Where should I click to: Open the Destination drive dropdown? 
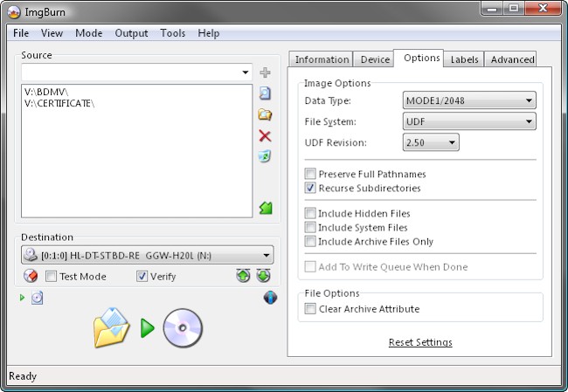click(267, 256)
